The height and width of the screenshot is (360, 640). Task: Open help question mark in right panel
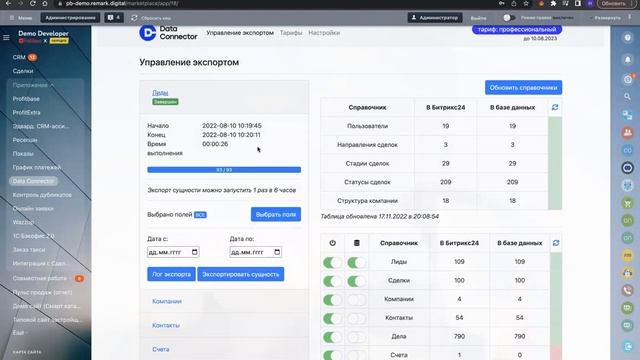627,38
